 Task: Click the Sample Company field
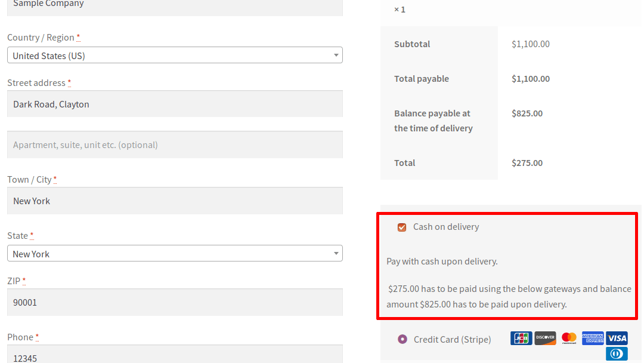coord(174,5)
